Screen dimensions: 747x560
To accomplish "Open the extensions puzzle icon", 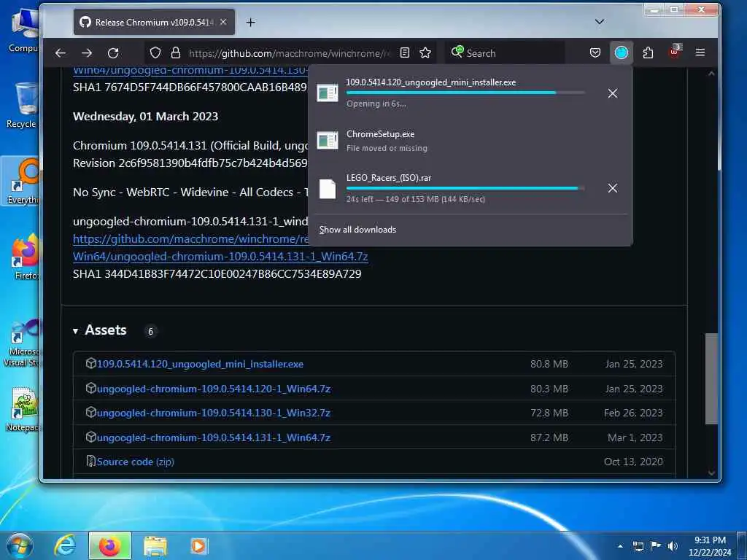I will pyautogui.click(x=648, y=52).
